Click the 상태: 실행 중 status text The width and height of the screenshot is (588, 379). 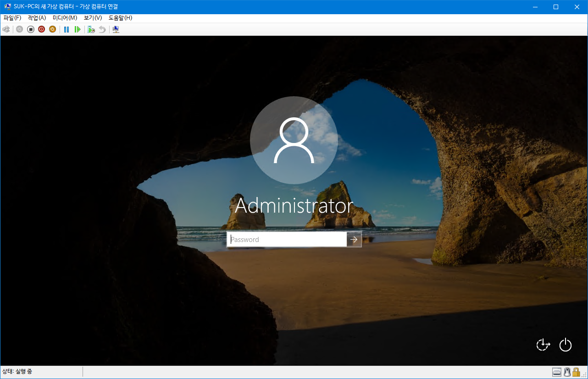point(17,371)
